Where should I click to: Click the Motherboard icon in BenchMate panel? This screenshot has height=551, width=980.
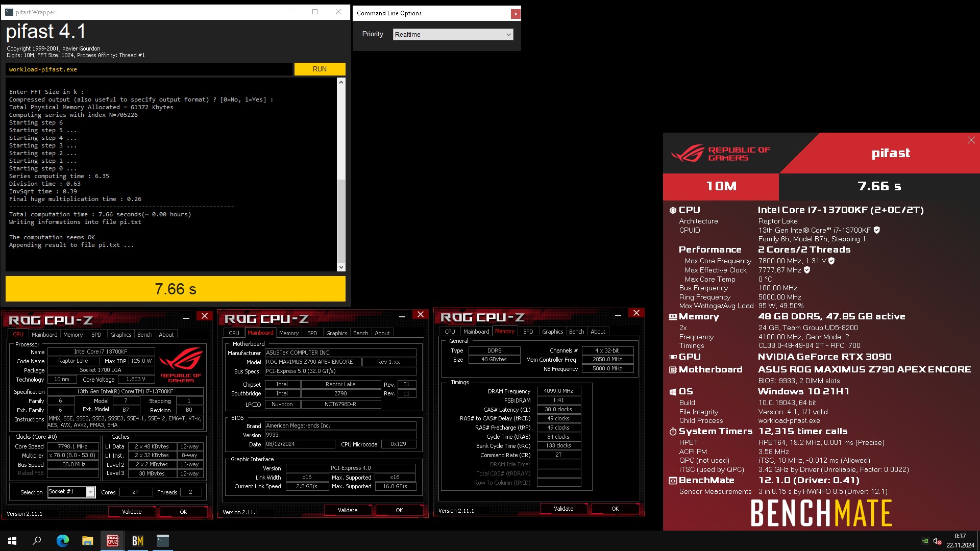673,370
